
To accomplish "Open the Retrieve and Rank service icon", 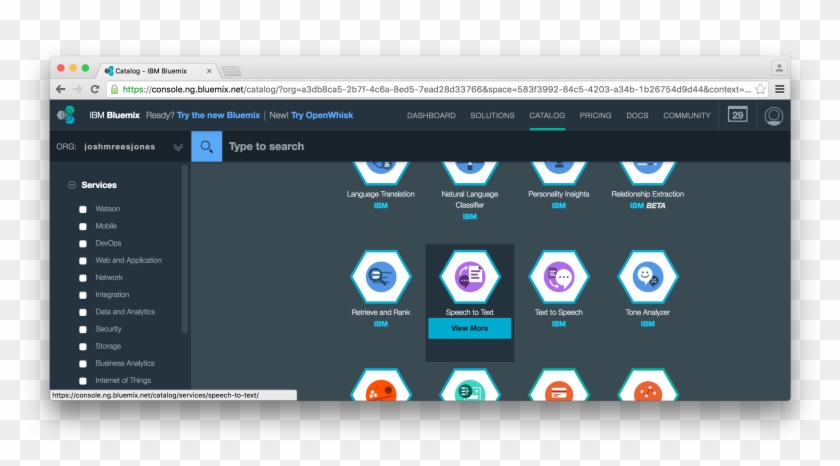I will 380,276.
